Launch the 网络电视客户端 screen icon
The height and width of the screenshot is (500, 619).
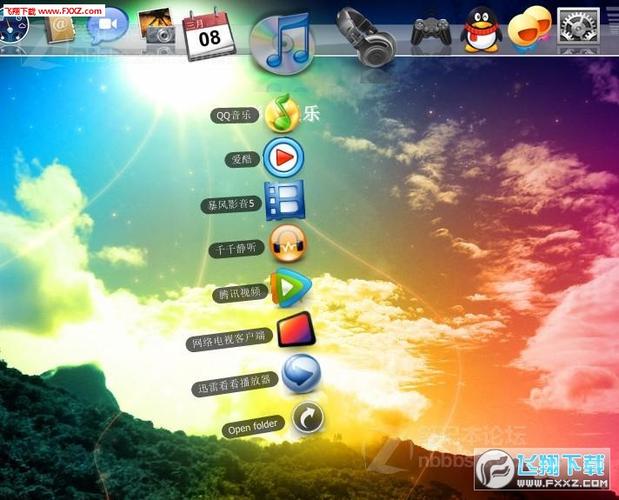296,329
